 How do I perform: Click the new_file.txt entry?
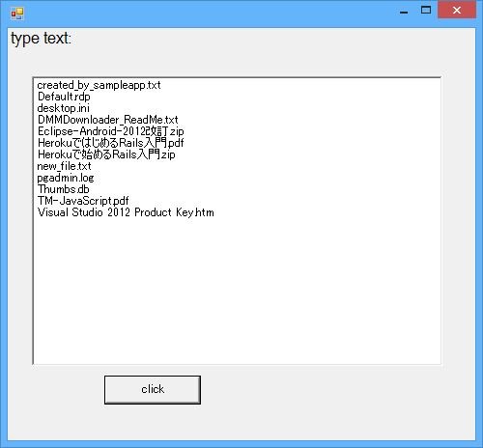click(64, 166)
